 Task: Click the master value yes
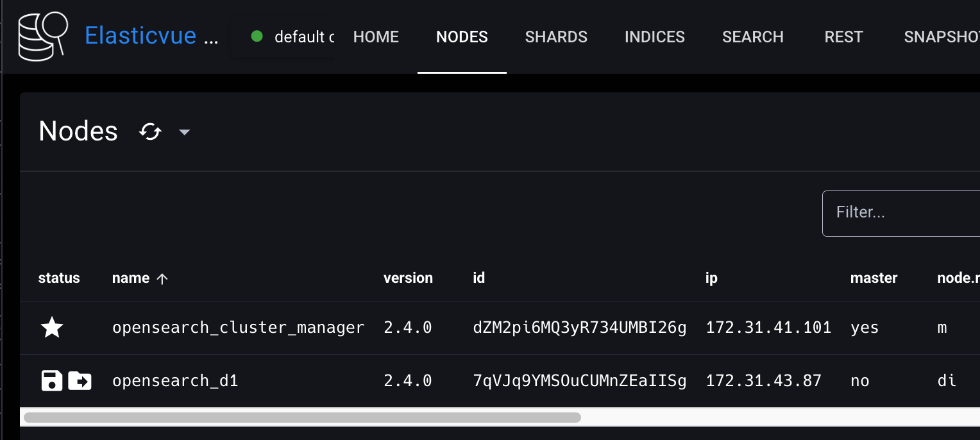[864, 328]
